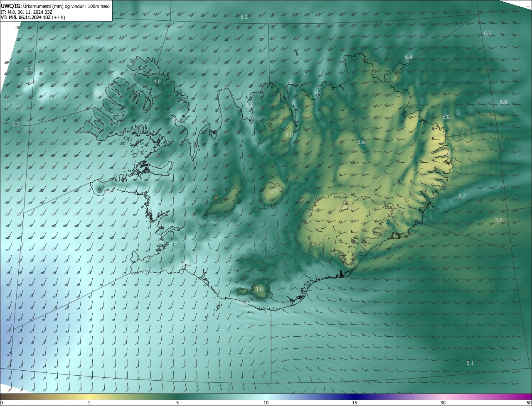
Task: Click the "3.6" value on the southern glacier
Action: click(x=259, y=289)
